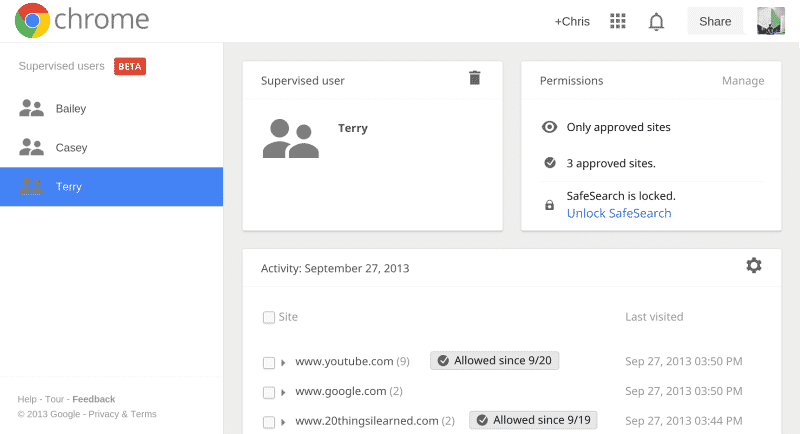Click the account profile picture
The width and height of the screenshot is (800, 434).
(x=770, y=21)
